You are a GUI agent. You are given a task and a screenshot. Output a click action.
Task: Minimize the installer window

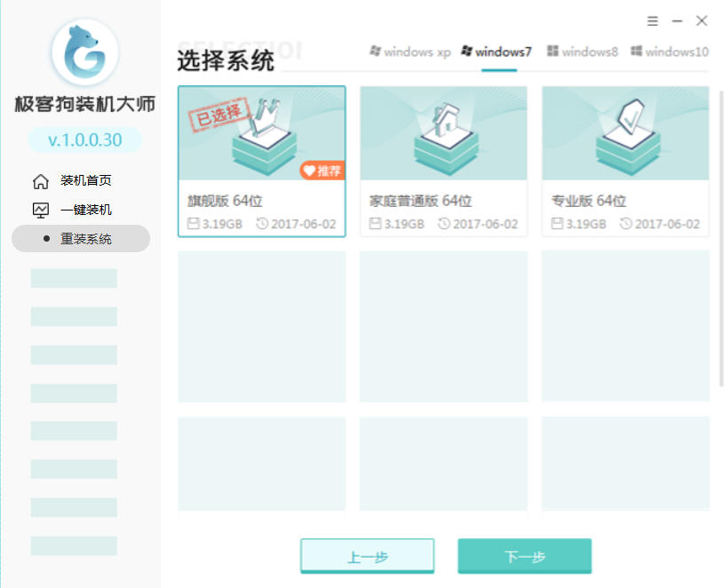[x=677, y=21]
